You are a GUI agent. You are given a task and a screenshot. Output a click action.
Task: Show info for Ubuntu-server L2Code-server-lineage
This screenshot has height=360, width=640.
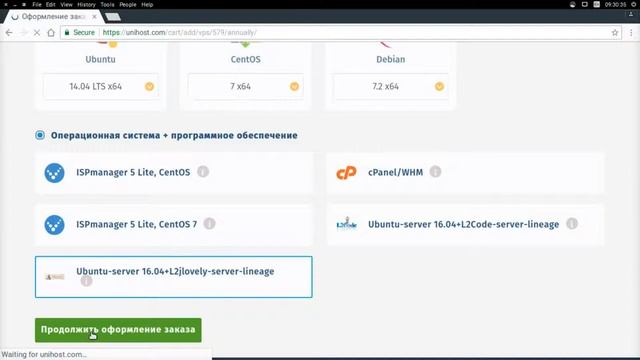click(572, 224)
